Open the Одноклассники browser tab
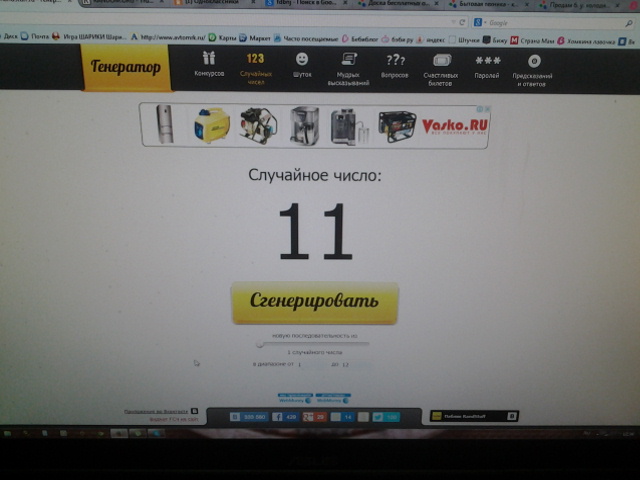This screenshot has width=640, height=480. click(212, 2)
